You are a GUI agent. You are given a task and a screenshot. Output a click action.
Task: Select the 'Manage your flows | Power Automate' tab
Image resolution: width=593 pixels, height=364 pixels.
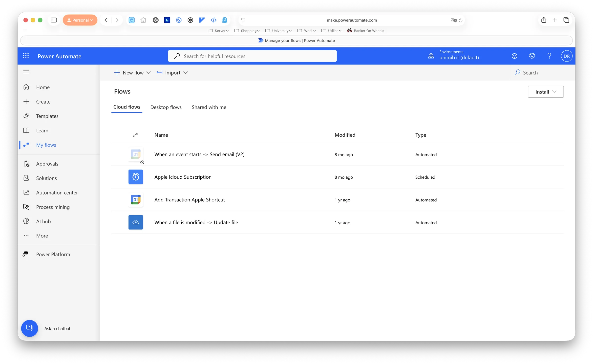coord(296,41)
